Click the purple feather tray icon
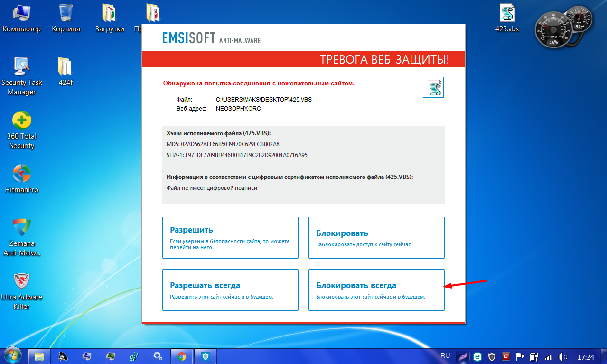The width and height of the screenshot is (607, 364). point(463,356)
